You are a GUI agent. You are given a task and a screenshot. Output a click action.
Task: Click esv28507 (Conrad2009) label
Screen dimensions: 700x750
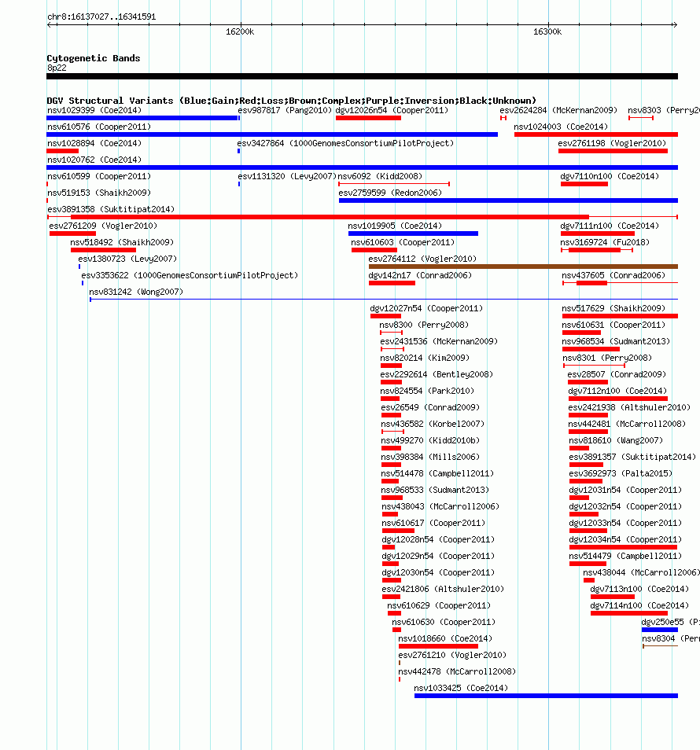(617, 374)
